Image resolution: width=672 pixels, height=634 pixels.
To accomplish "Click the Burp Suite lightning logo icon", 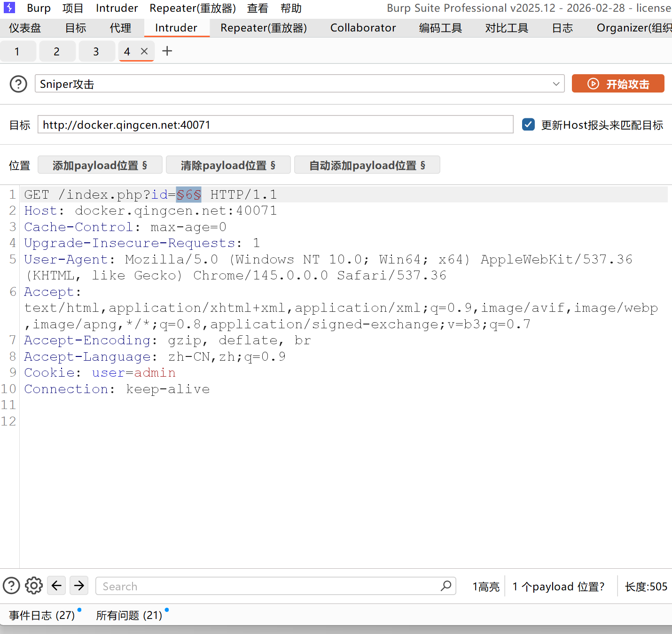I will 9,8.
